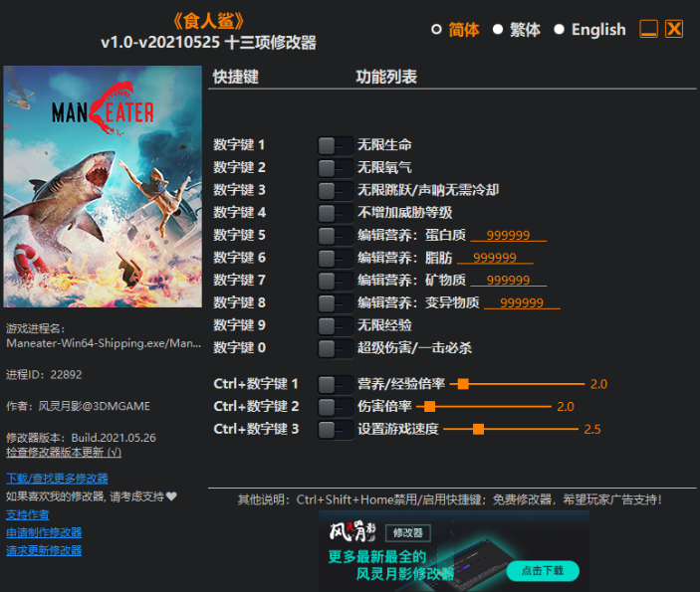Image resolution: width=700 pixels, height=592 pixels.
Task: Select the 简体 language radio button
Action: point(436,30)
